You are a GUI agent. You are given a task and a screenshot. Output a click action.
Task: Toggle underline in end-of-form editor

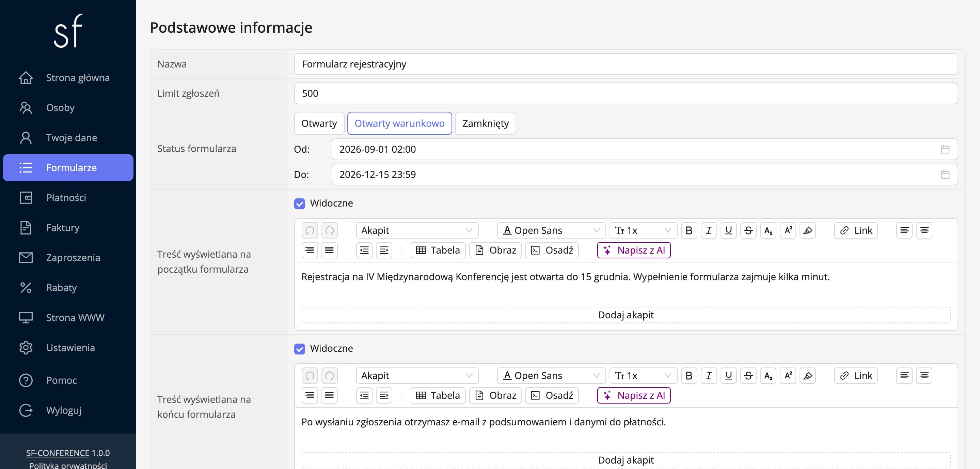(728, 376)
